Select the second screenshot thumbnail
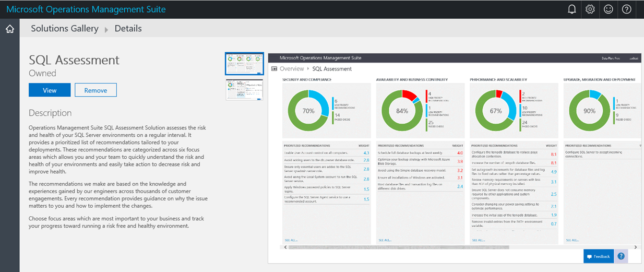 [x=244, y=89]
